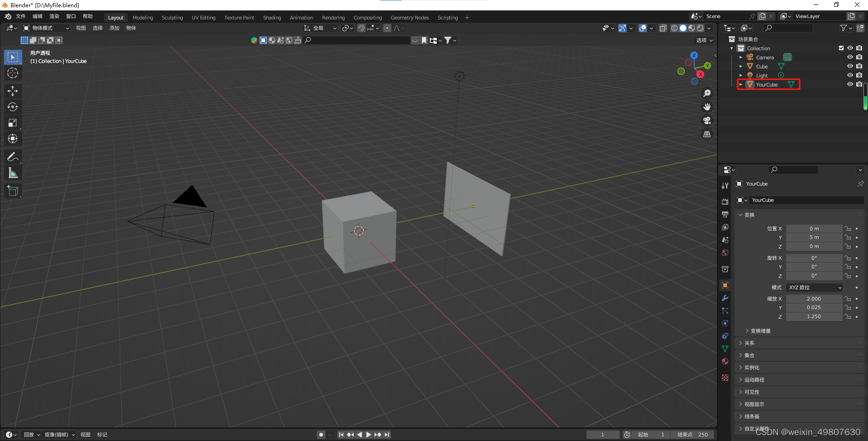Image resolution: width=868 pixels, height=441 pixels.
Task: Open the 渲染 menu
Action: [x=54, y=16]
